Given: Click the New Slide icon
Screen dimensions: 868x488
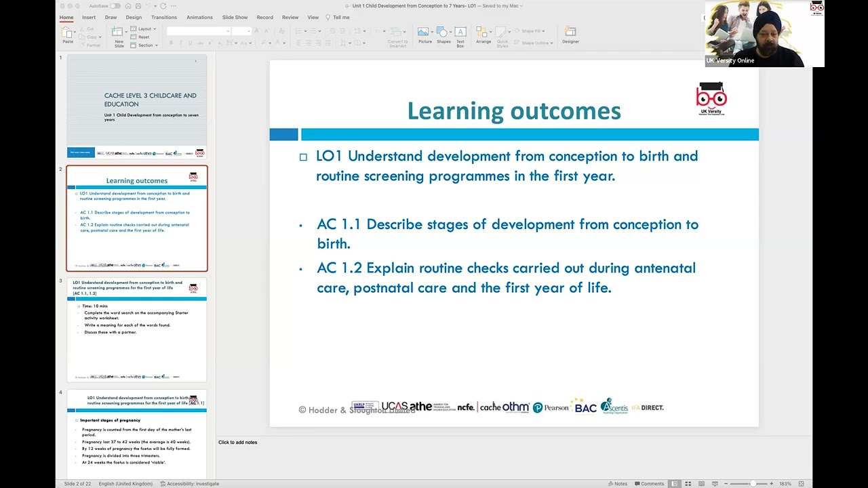Looking at the screenshot, I should [x=117, y=32].
